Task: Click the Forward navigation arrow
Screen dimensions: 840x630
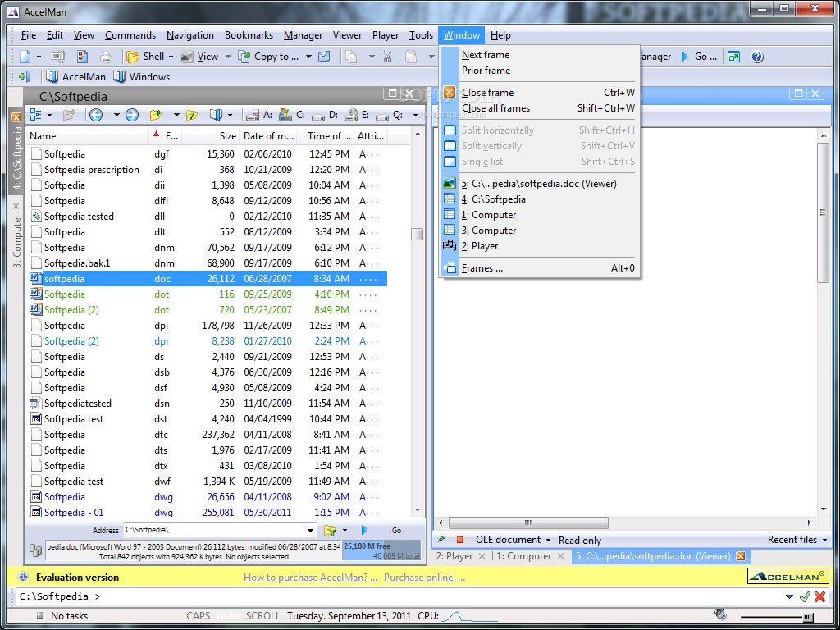Action: tap(132, 115)
